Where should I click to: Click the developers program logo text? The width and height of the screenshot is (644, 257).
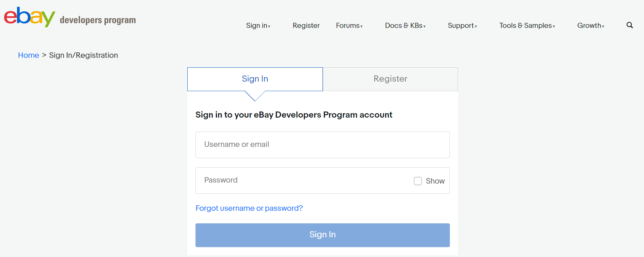coord(98,20)
